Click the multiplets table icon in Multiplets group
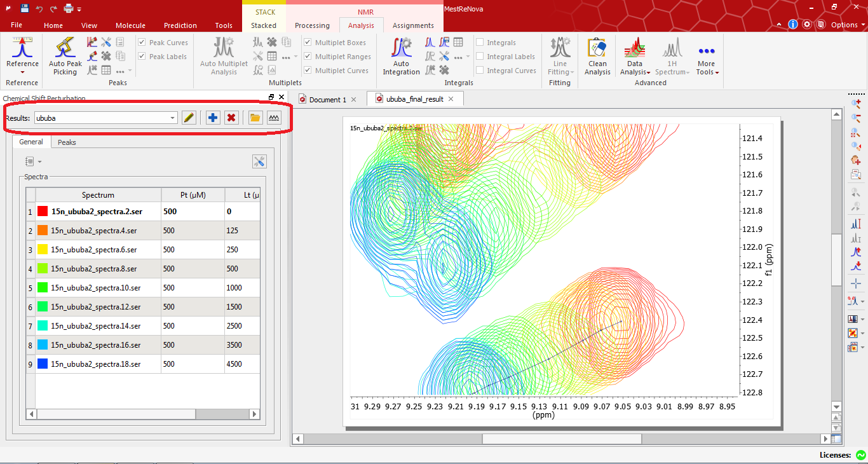This screenshot has height=464, width=868. tap(271, 56)
